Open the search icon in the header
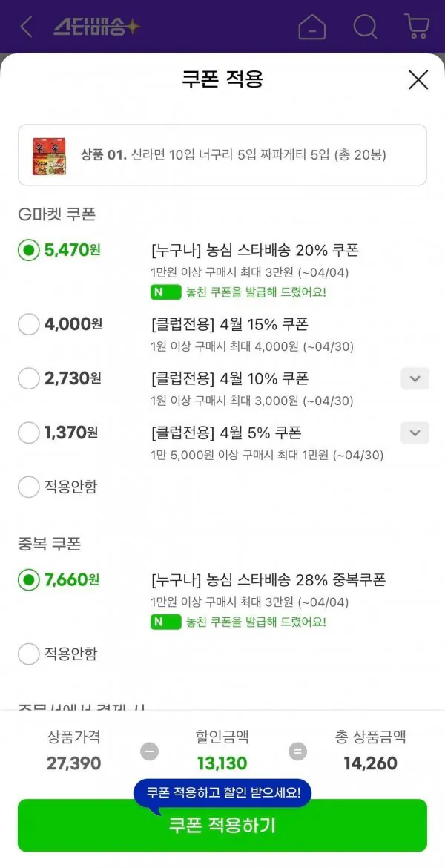 coord(365,27)
